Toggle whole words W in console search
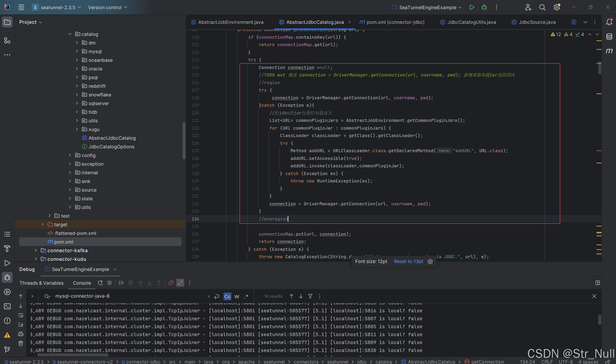The image size is (616, 364). pyautogui.click(x=237, y=296)
